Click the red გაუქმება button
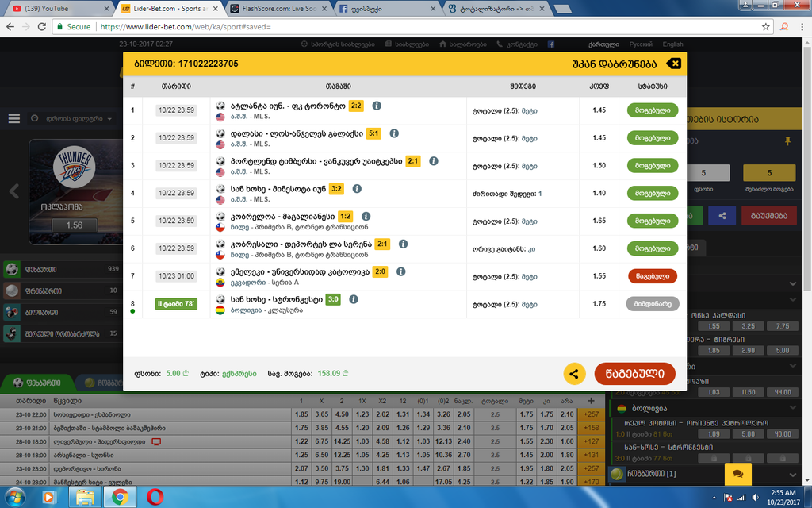812x508 pixels. coord(769,216)
